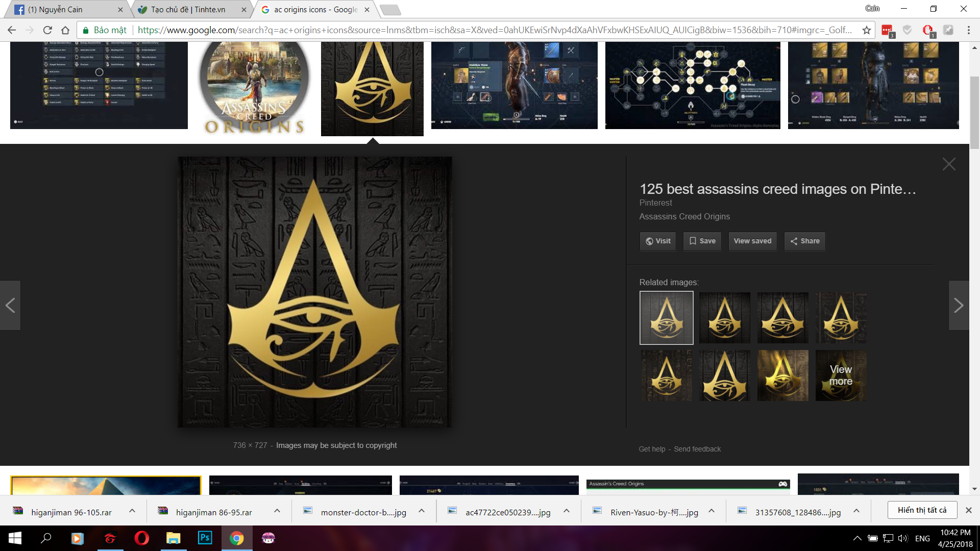Reload the page with refresh icon
The height and width of the screenshot is (551, 980).
47,30
